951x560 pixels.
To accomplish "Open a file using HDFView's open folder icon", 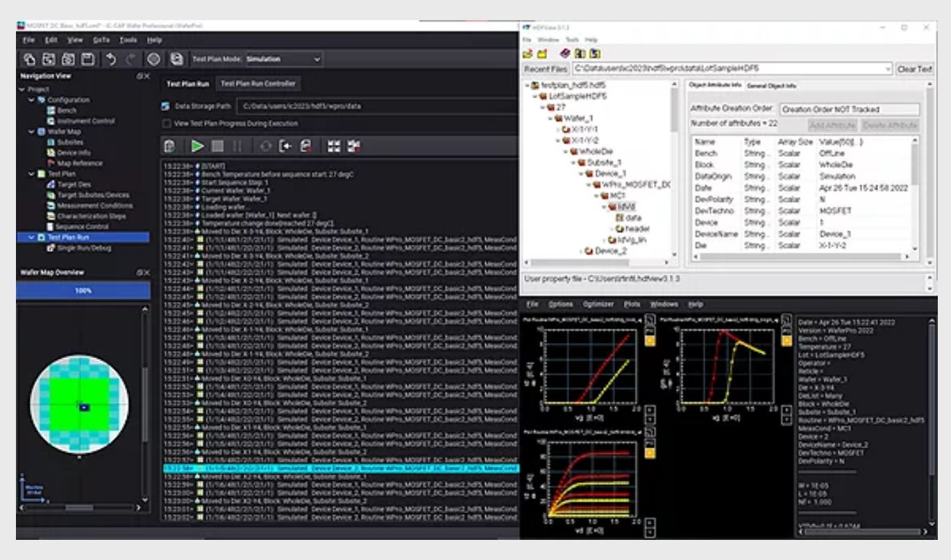I will [x=528, y=53].
